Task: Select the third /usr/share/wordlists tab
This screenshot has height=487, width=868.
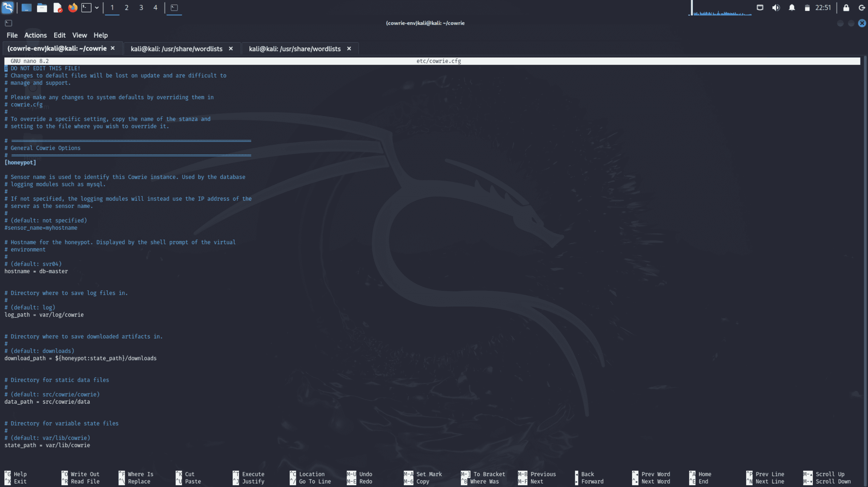Action: [295, 49]
